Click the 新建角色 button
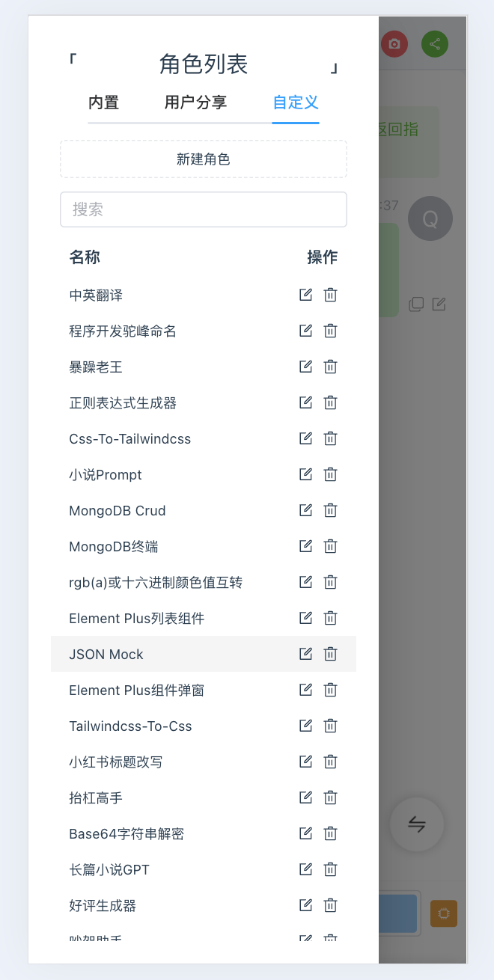 tap(203, 159)
